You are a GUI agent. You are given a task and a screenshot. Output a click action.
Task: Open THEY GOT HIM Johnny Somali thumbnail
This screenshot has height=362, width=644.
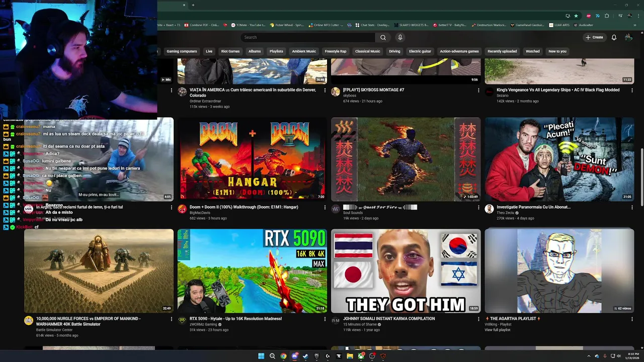point(406,270)
